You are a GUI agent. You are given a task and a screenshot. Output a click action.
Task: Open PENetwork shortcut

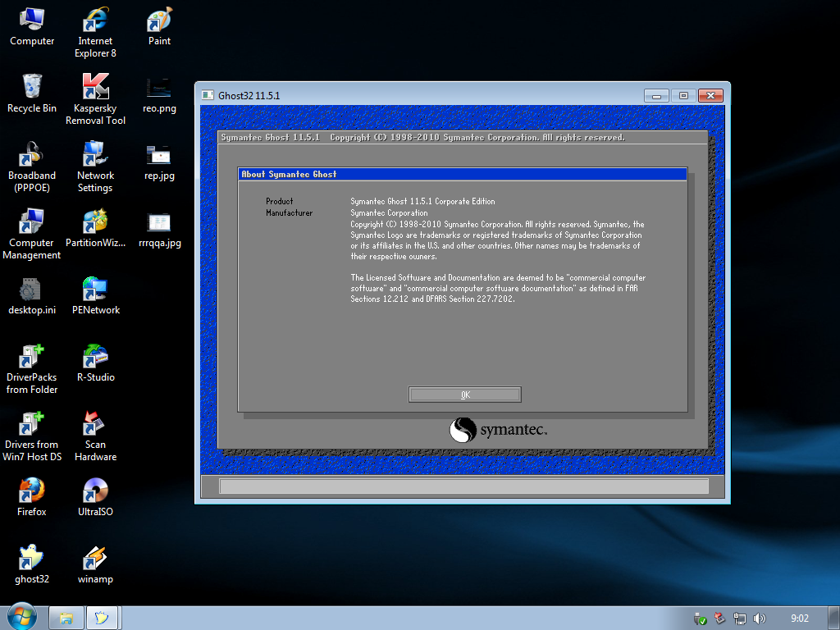point(95,296)
